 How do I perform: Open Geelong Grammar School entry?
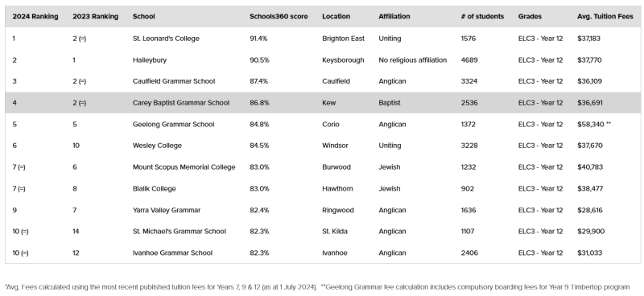(173, 125)
